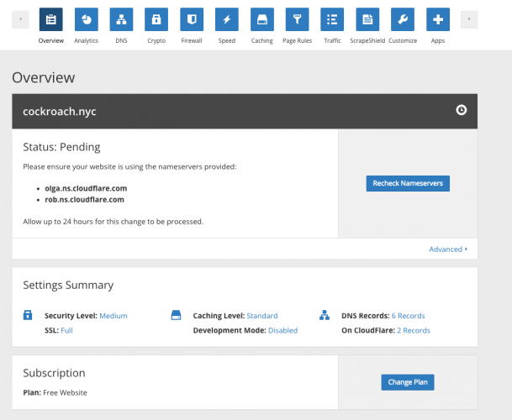This screenshot has width=512, height=420.
Task: Open the Disabled development mode link
Action: (x=282, y=331)
